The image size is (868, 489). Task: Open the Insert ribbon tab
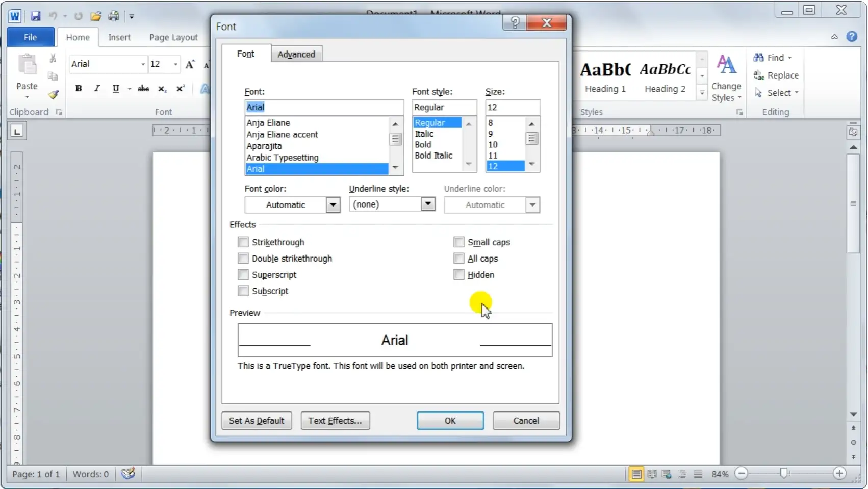coord(119,37)
